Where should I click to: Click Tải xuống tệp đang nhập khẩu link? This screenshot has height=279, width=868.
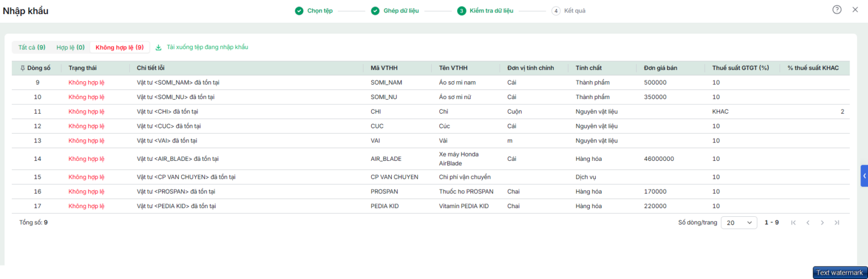tap(207, 47)
